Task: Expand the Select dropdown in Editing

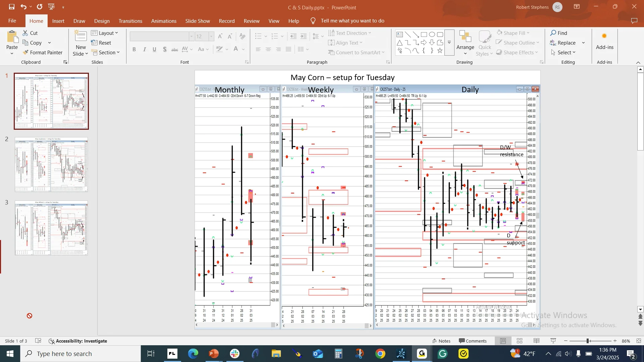Action: click(x=563, y=52)
